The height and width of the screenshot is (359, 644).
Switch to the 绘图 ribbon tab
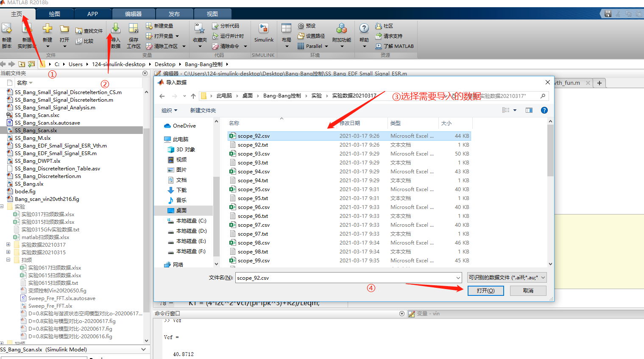coord(55,14)
